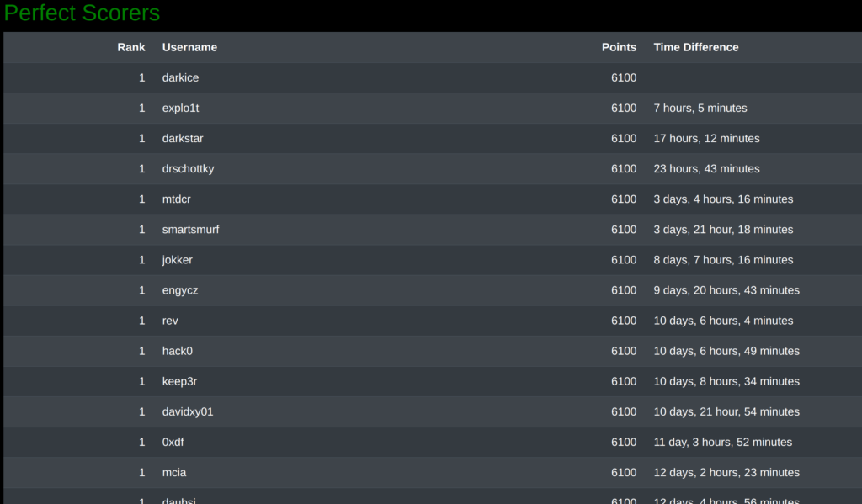Click the Points column header
The width and height of the screenshot is (862, 504).
pyautogui.click(x=619, y=47)
